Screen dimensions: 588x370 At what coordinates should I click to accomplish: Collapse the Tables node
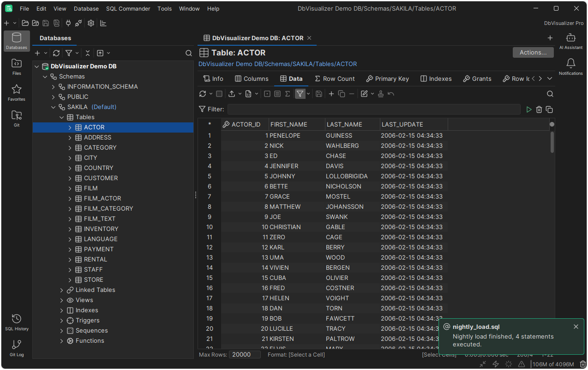pyautogui.click(x=62, y=117)
